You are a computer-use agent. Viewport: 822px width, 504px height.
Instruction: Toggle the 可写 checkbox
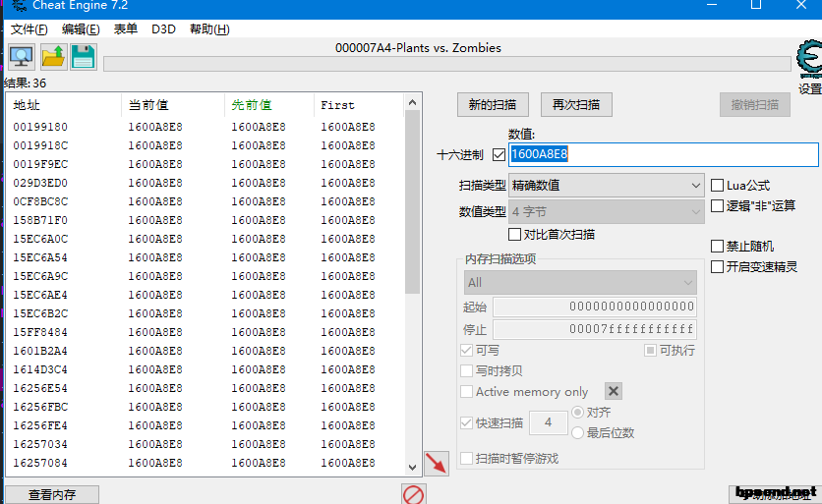[466, 350]
